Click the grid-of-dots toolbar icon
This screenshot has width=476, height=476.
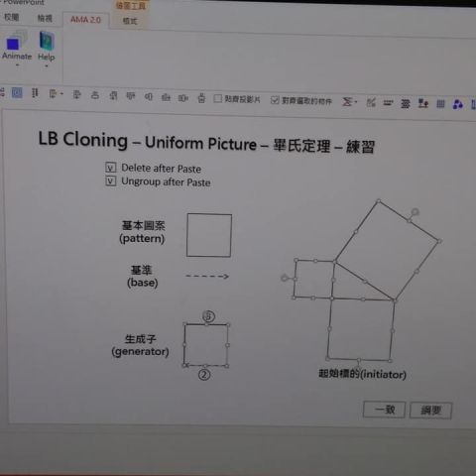[440, 104]
